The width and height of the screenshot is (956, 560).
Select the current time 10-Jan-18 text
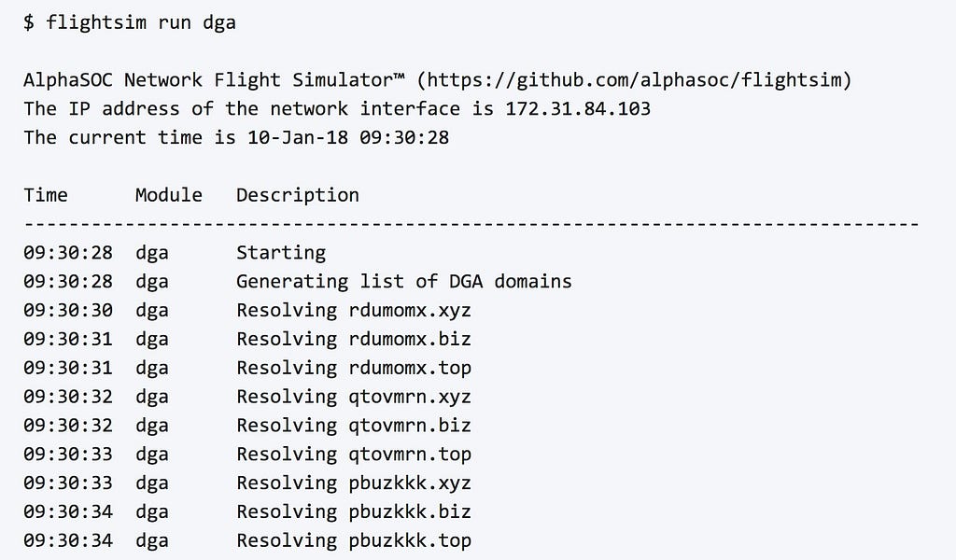pos(298,137)
